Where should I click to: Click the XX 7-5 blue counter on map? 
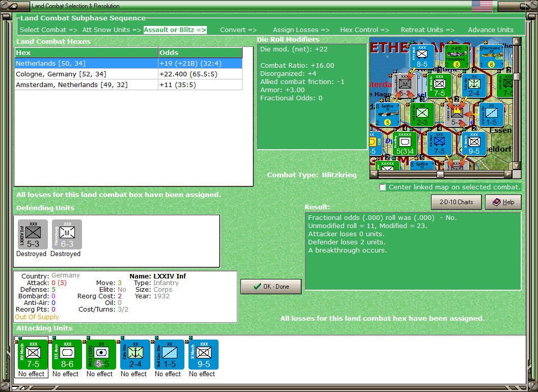(x=440, y=144)
